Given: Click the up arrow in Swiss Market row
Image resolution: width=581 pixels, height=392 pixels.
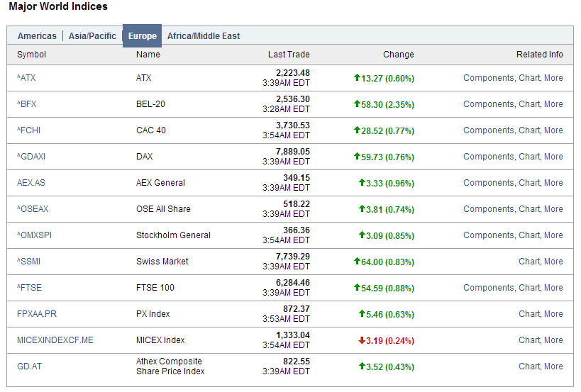Looking at the screenshot, I should pyautogui.click(x=357, y=262).
